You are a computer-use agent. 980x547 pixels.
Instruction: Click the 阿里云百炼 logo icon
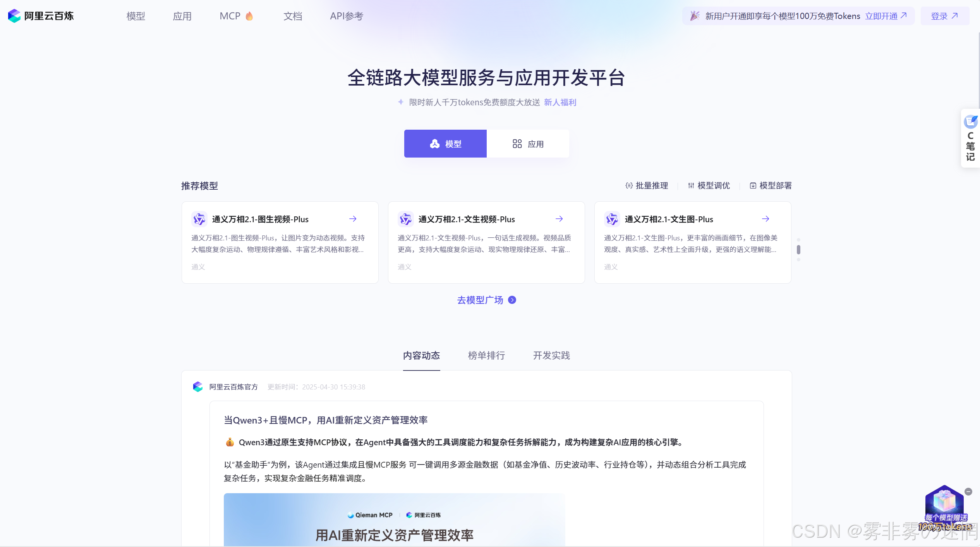click(14, 16)
